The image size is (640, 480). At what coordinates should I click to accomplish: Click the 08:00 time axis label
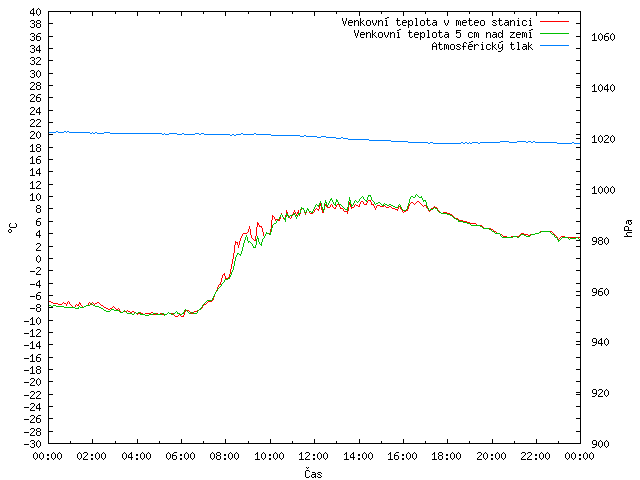[x=225, y=456]
